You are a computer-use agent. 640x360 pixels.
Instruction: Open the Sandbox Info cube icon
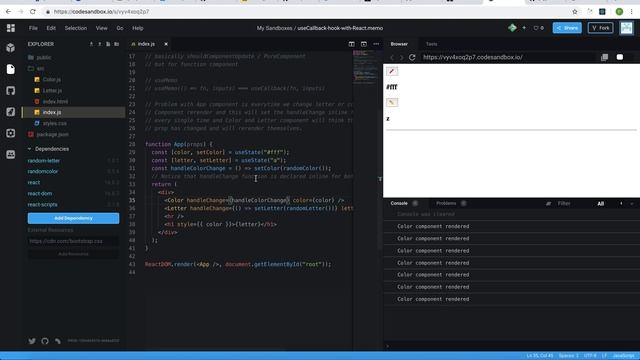11,48
